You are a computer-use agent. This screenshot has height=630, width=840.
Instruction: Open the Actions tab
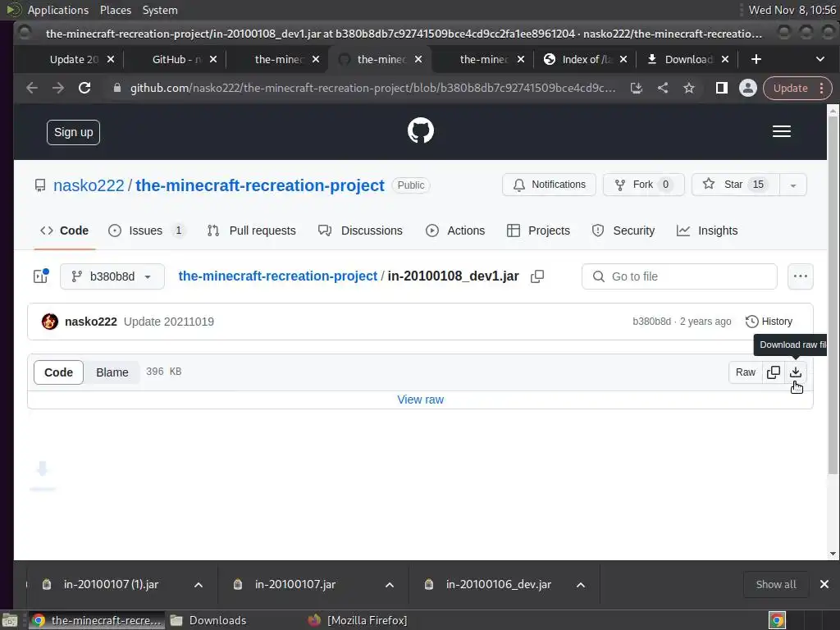point(455,231)
